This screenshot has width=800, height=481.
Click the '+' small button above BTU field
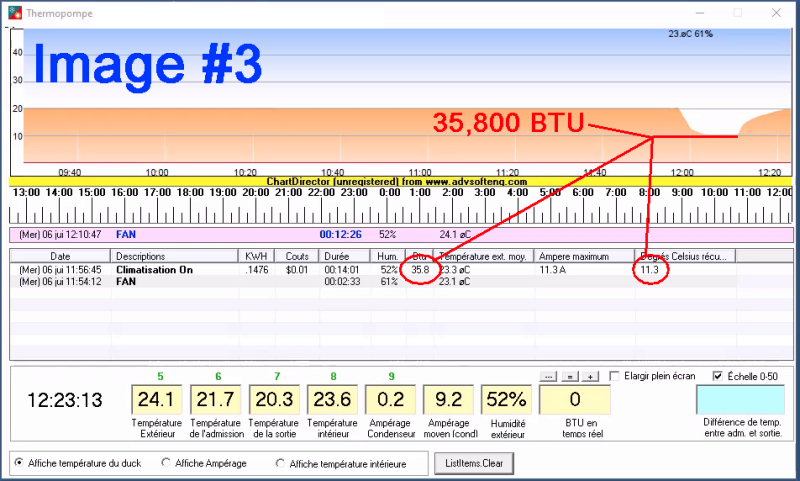590,376
